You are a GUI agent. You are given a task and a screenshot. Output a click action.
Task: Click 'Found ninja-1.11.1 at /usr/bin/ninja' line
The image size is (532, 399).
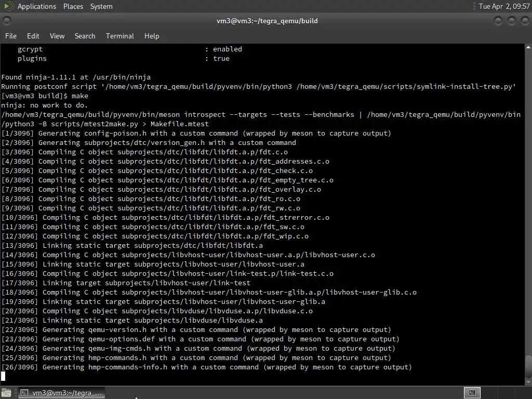coord(76,77)
